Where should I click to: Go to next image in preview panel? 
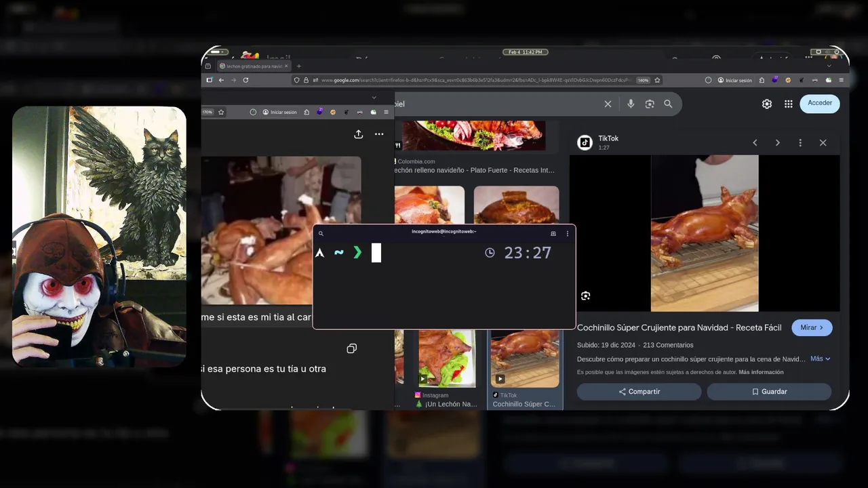click(x=777, y=142)
